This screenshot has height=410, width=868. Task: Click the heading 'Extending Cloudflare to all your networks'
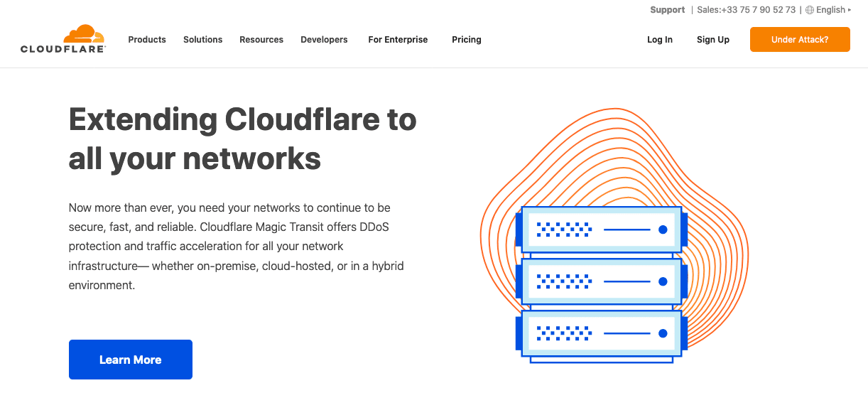click(x=243, y=139)
